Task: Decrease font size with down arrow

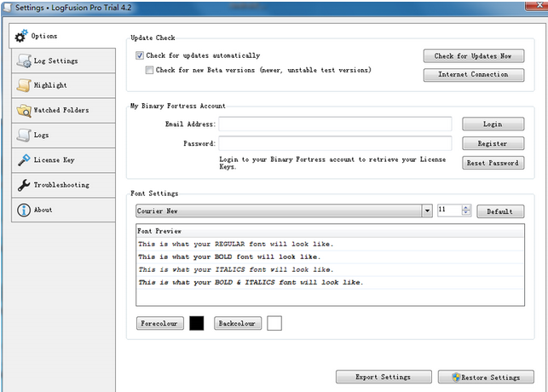Action: pos(466,213)
